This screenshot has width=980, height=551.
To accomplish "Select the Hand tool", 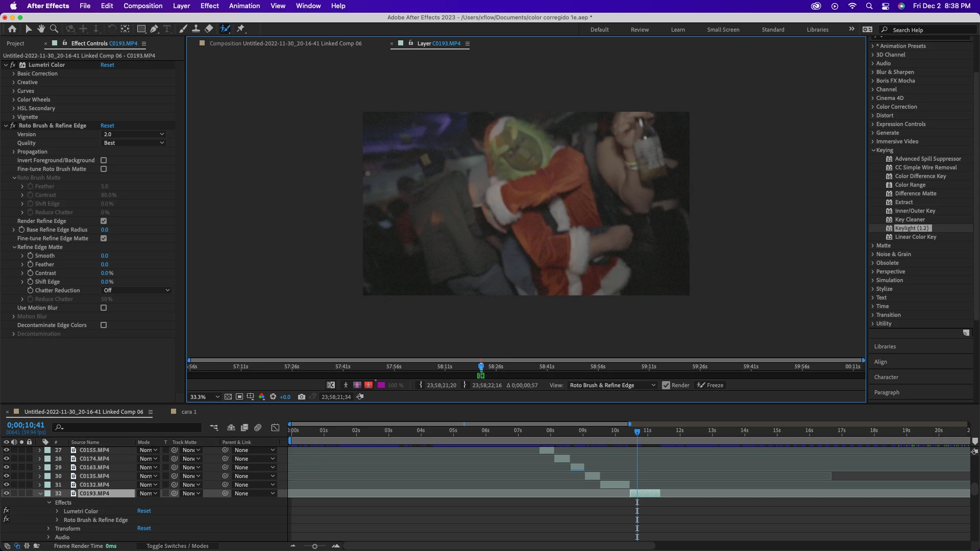I will coord(41,29).
